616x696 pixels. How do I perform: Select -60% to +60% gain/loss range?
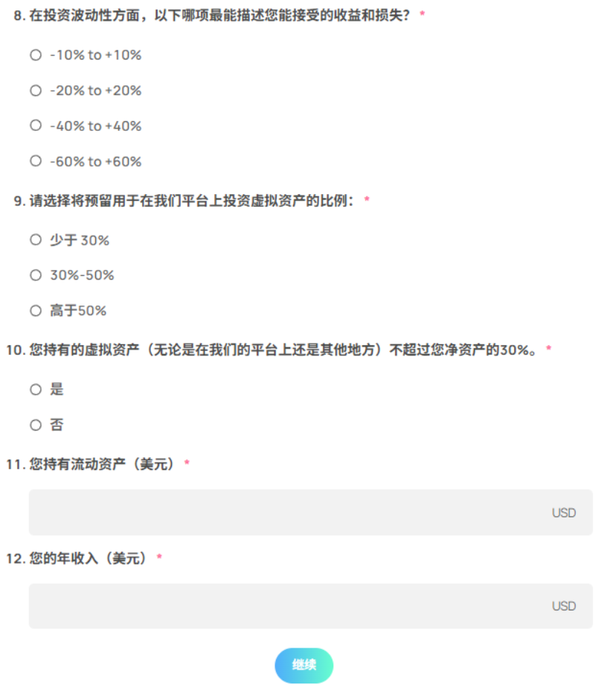(x=36, y=161)
